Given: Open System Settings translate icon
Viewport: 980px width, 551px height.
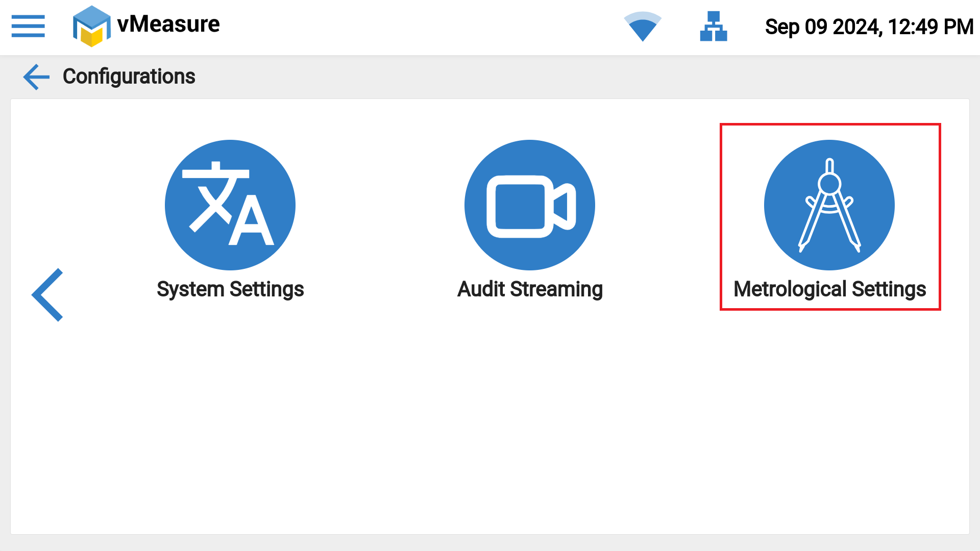Looking at the screenshot, I should (x=230, y=205).
